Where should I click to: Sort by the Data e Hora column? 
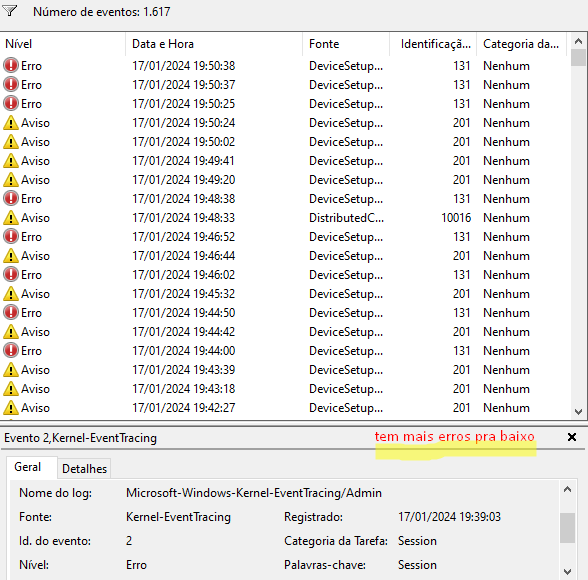214,44
